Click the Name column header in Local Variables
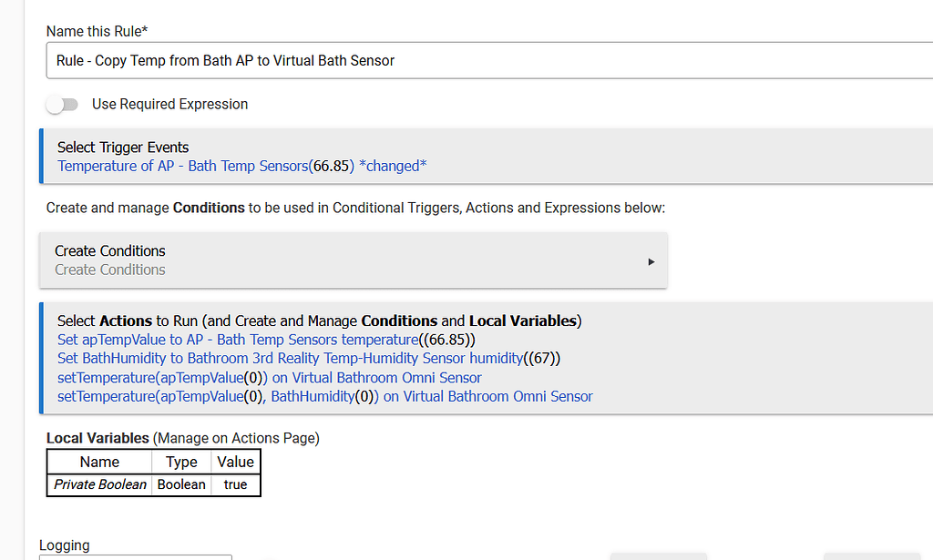This screenshot has height=560, width=933. [x=98, y=462]
